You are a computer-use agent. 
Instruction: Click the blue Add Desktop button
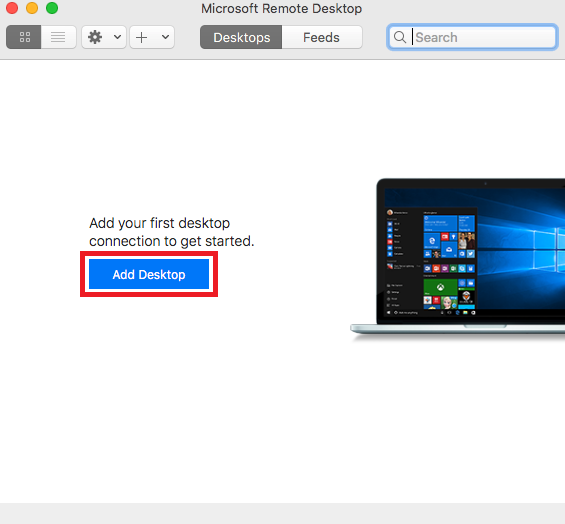pos(149,274)
